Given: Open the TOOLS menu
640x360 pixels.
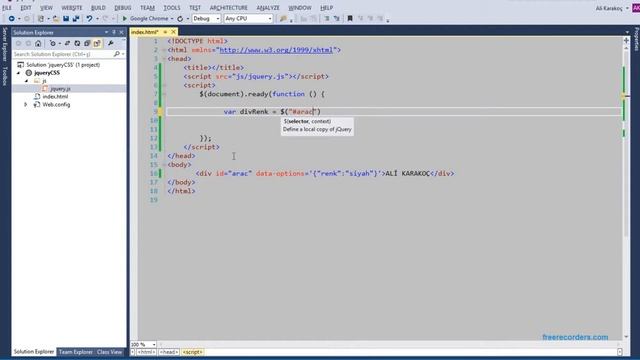Looking at the screenshot, I should click(172, 8).
